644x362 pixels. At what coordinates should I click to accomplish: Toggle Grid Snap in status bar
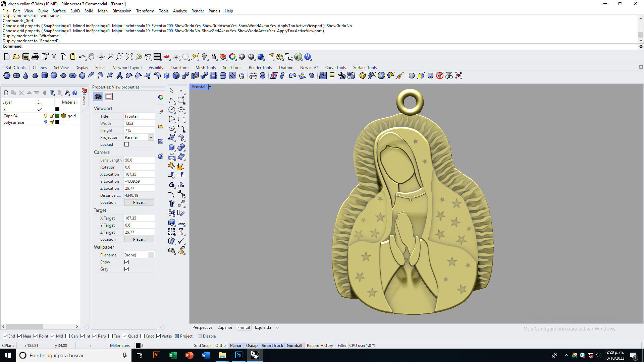pos(202,346)
